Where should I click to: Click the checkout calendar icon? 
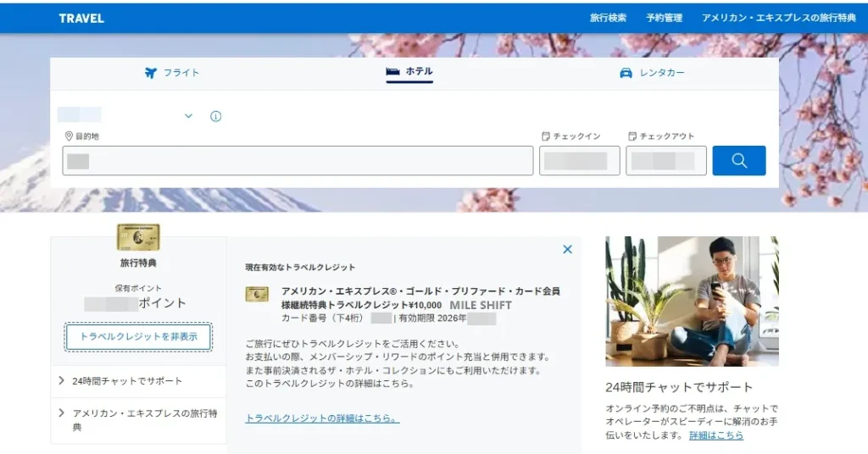(632, 136)
